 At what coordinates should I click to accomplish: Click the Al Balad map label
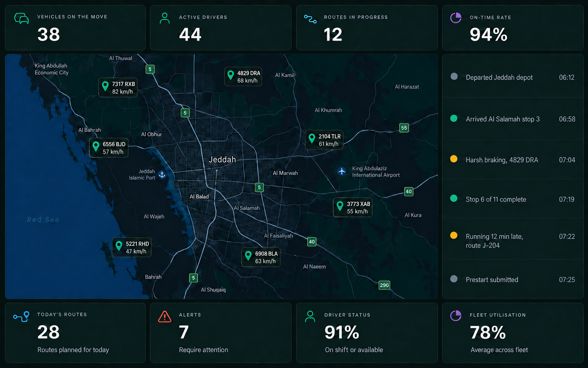199,197
